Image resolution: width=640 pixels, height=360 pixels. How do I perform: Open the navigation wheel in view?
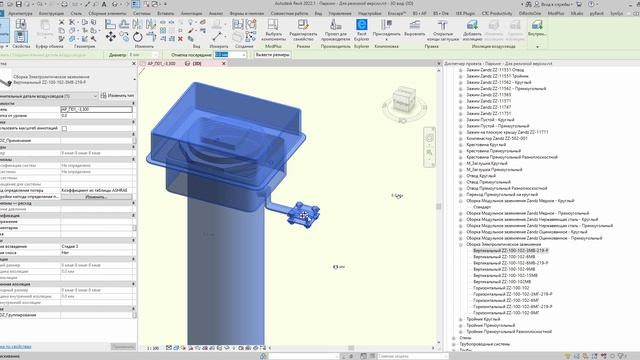(x=429, y=138)
